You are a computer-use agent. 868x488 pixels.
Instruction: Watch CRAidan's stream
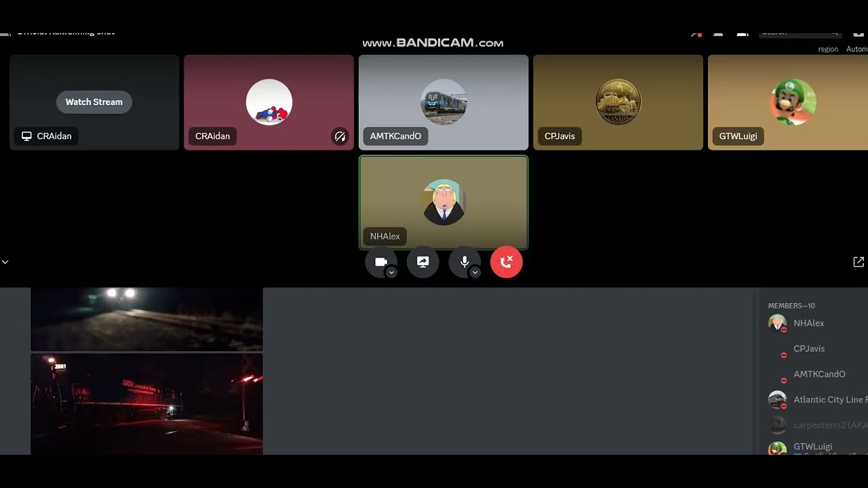[94, 102]
